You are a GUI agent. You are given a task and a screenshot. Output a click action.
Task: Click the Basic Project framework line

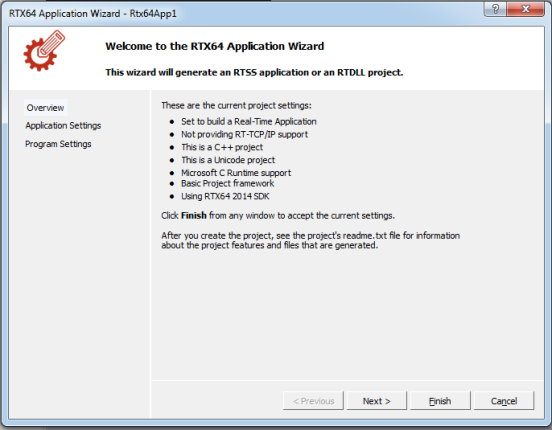[227, 183]
